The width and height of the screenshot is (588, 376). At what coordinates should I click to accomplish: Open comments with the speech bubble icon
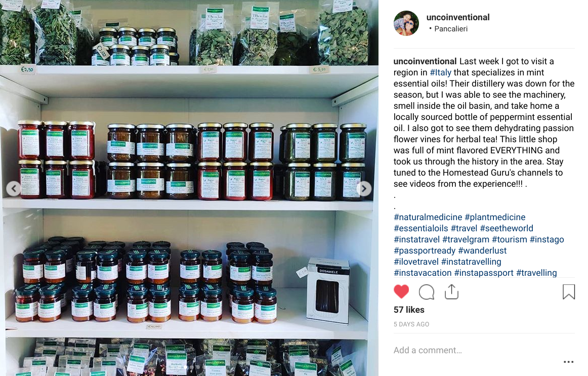pyautogui.click(x=427, y=291)
